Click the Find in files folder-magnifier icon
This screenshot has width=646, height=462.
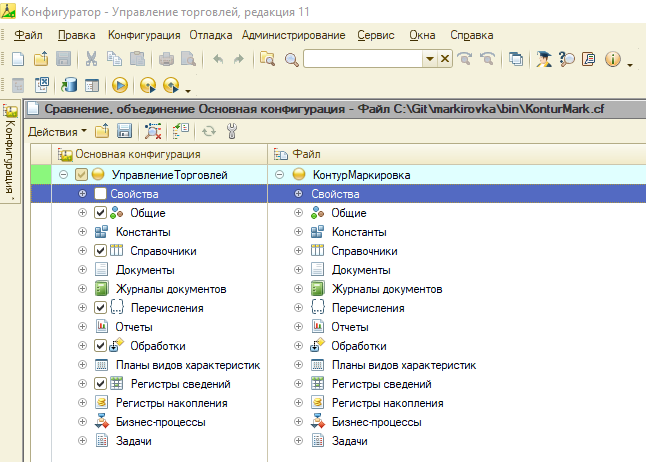267,59
